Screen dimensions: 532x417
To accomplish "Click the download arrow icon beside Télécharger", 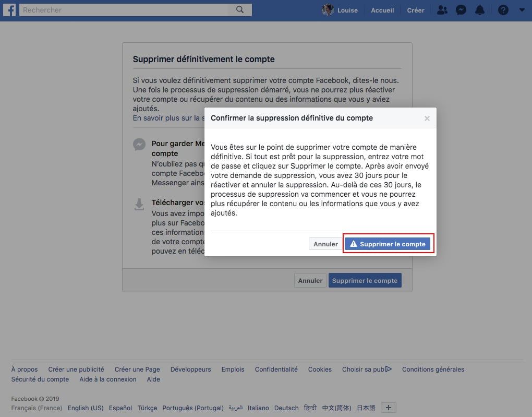I will pos(139,205).
